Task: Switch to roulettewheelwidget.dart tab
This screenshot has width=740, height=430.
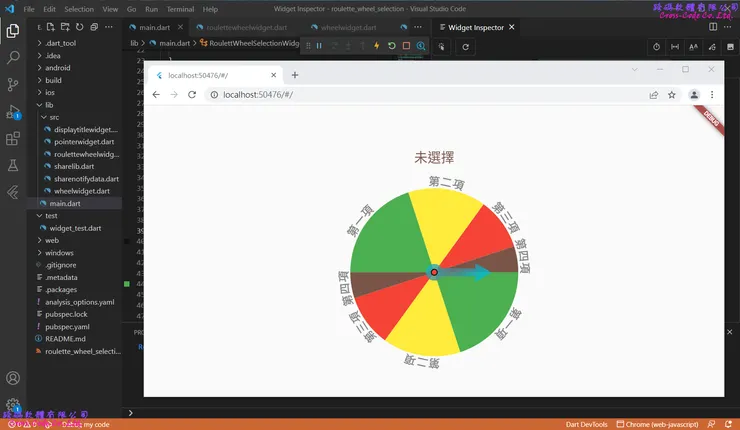Action: [x=246, y=27]
